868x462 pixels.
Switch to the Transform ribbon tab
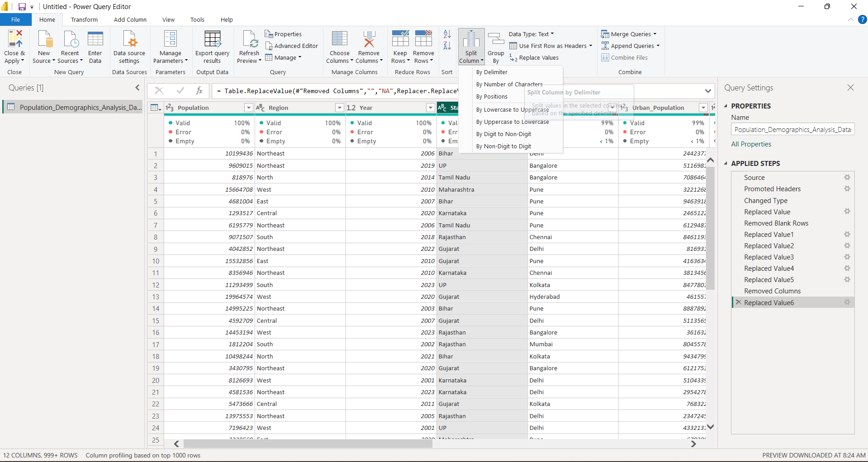84,19
